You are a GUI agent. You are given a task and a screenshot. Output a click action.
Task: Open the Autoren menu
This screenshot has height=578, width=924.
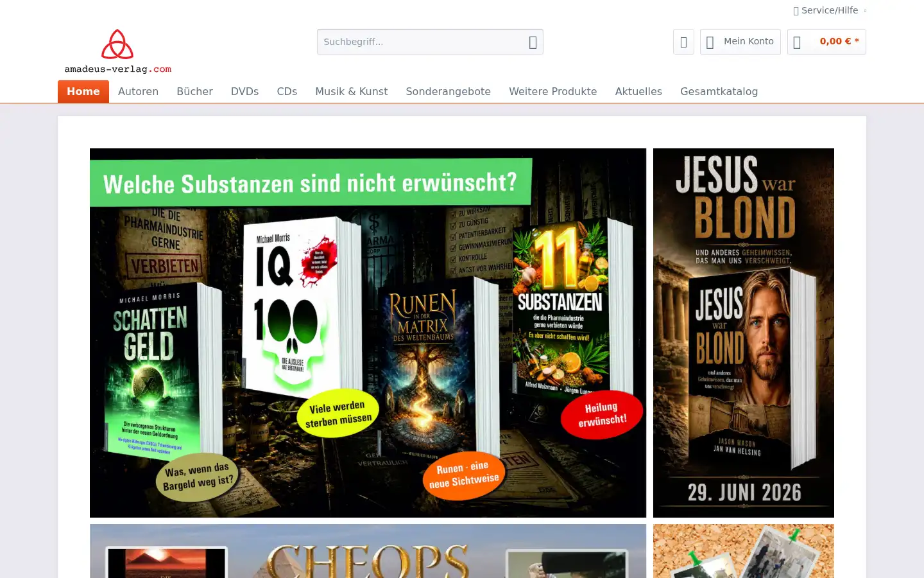point(138,91)
